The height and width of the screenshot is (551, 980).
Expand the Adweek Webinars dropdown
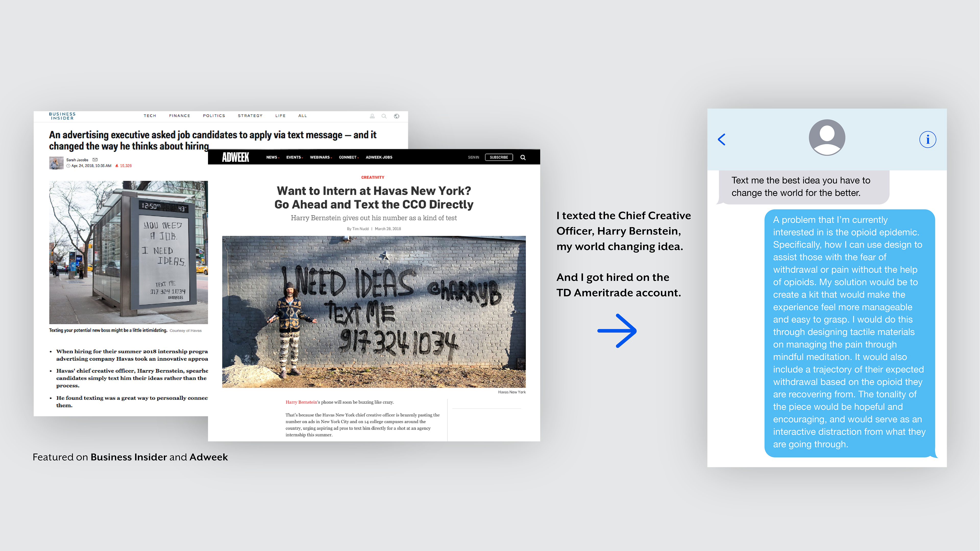click(321, 157)
